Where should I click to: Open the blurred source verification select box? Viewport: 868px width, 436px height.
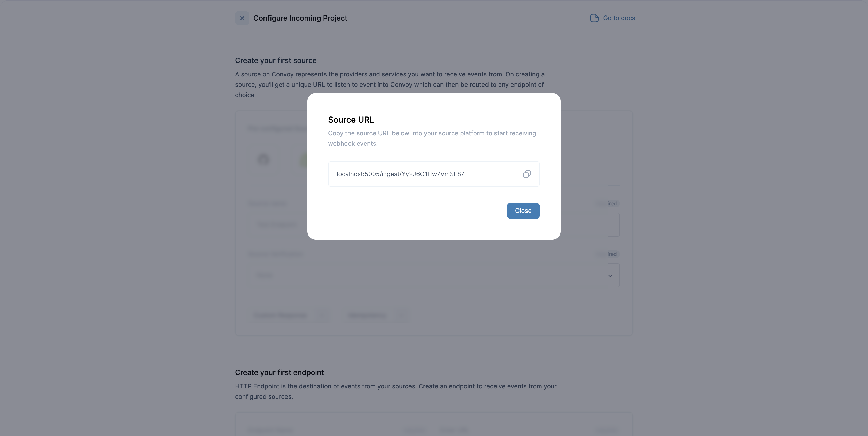(x=434, y=275)
